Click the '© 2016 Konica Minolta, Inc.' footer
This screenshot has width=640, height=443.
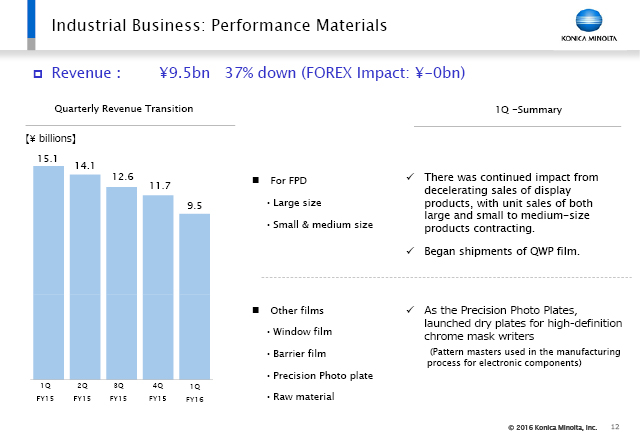[x=552, y=427]
